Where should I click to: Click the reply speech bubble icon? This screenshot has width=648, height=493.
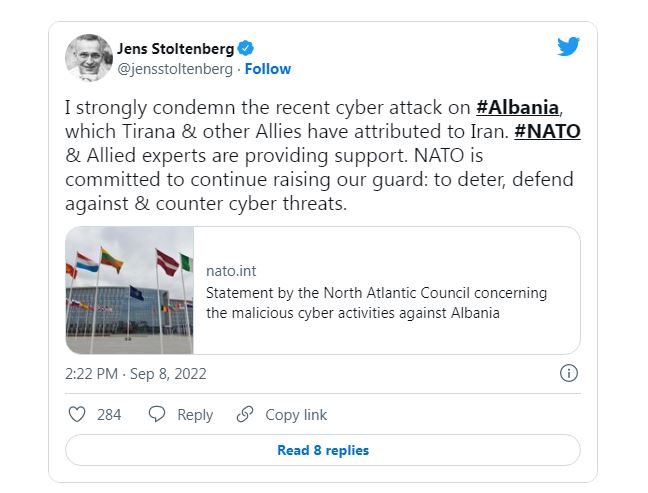(x=156, y=414)
